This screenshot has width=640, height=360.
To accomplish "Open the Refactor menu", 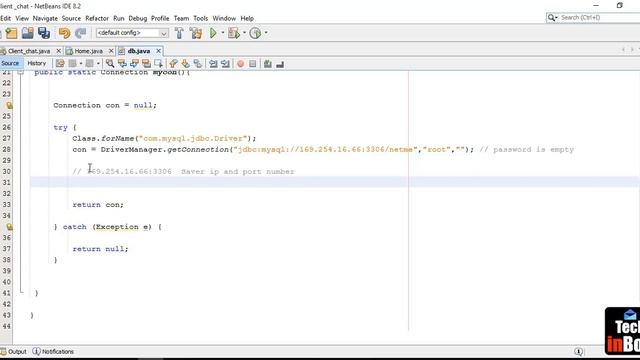I will (x=97, y=18).
